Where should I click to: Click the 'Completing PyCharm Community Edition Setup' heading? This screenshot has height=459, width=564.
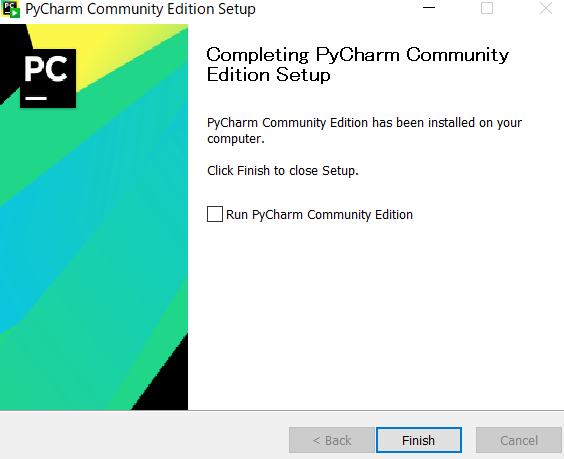(358, 65)
